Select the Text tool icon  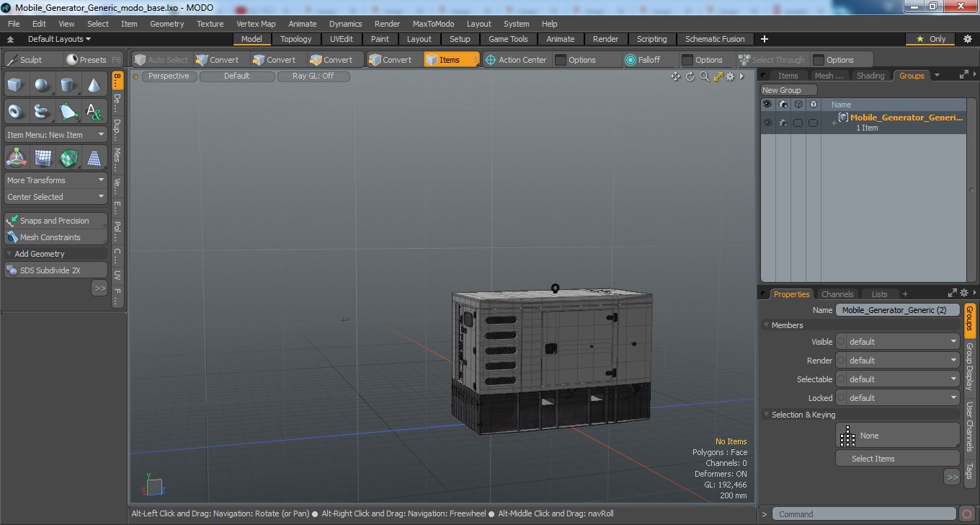(94, 111)
